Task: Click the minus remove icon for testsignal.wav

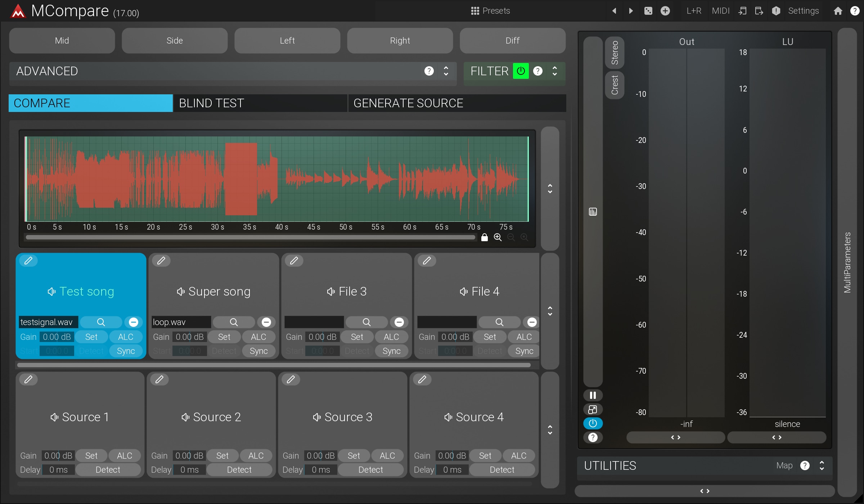Action: pyautogui.click(x=133, y=322)
